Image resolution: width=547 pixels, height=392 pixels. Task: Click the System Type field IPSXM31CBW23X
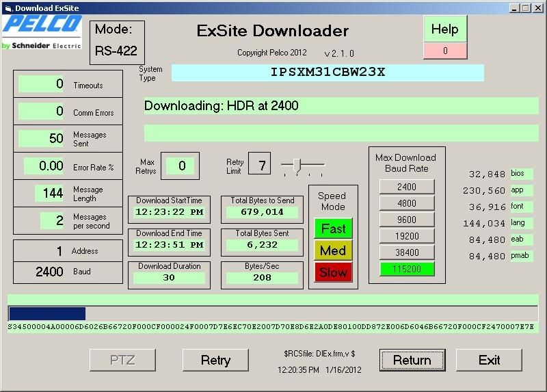(x=328, y=73)
